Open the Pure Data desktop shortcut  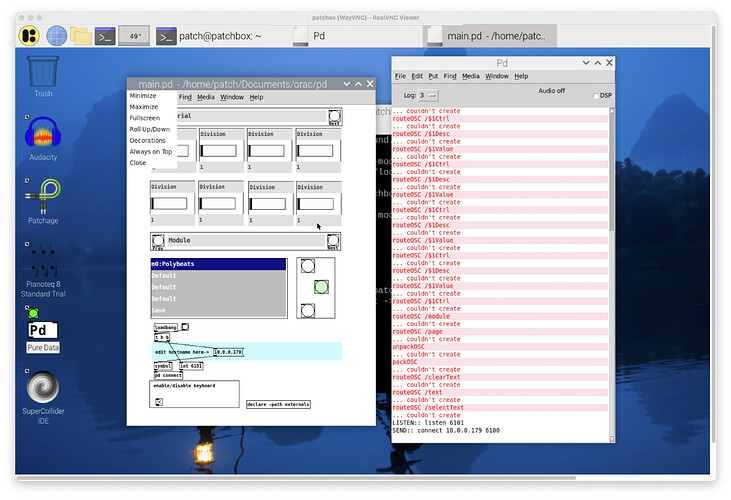click(42, 331)
